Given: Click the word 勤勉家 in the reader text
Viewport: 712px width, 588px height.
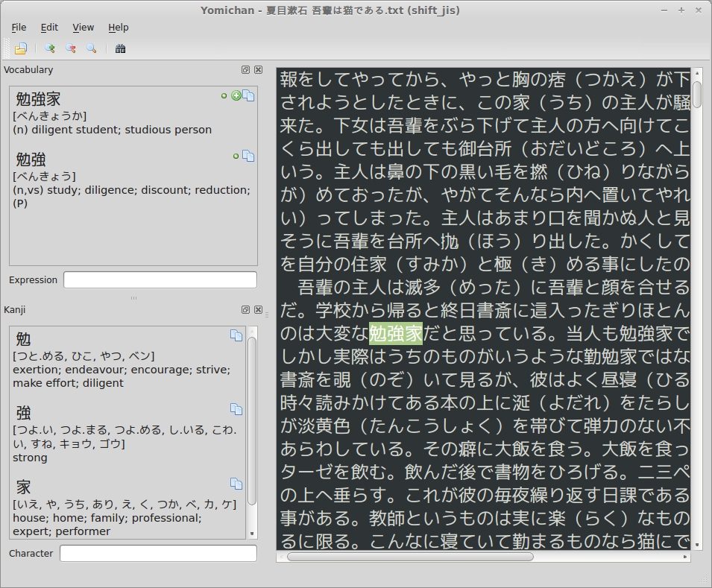Looking at the screenshot, I should 611,357.
